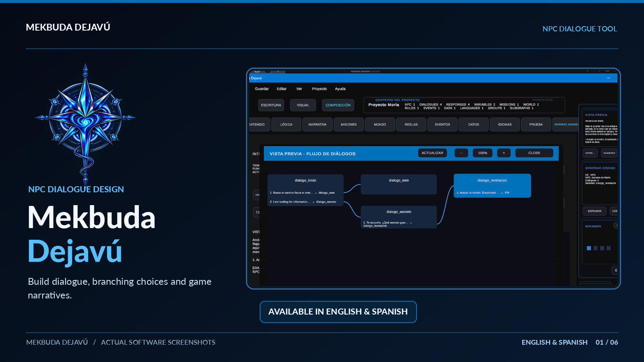The image size is (644, 362).
Task: Open the DATOS tab
Action: tap(474, 125)
